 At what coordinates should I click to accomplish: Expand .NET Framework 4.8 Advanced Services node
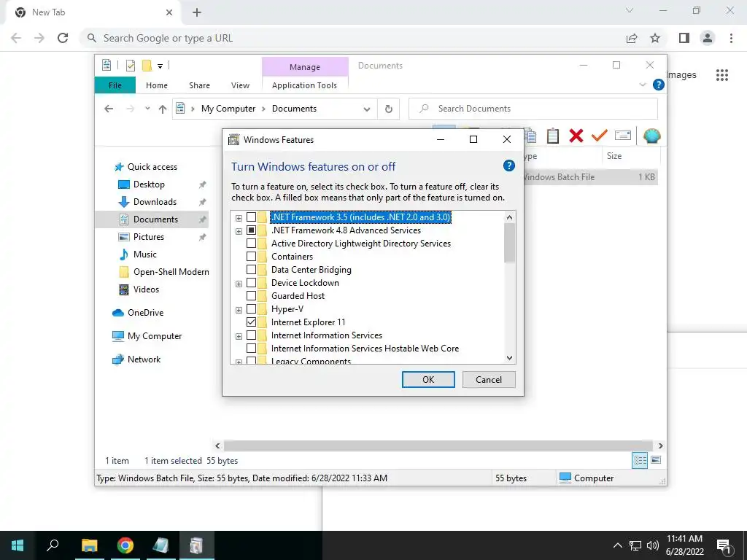(239, 231)
